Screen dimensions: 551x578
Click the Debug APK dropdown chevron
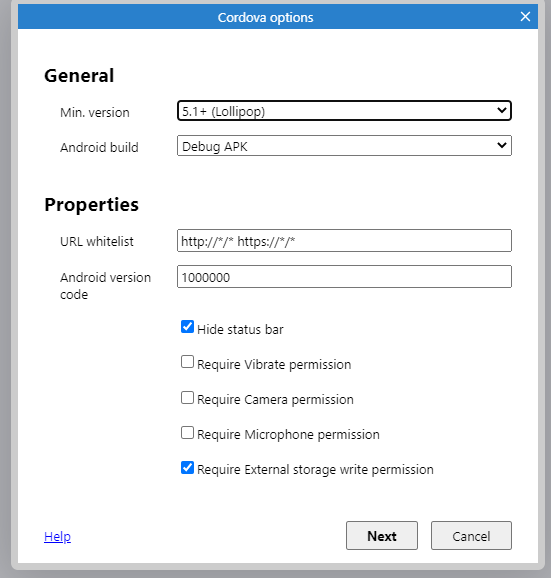[x=502, y=145]
